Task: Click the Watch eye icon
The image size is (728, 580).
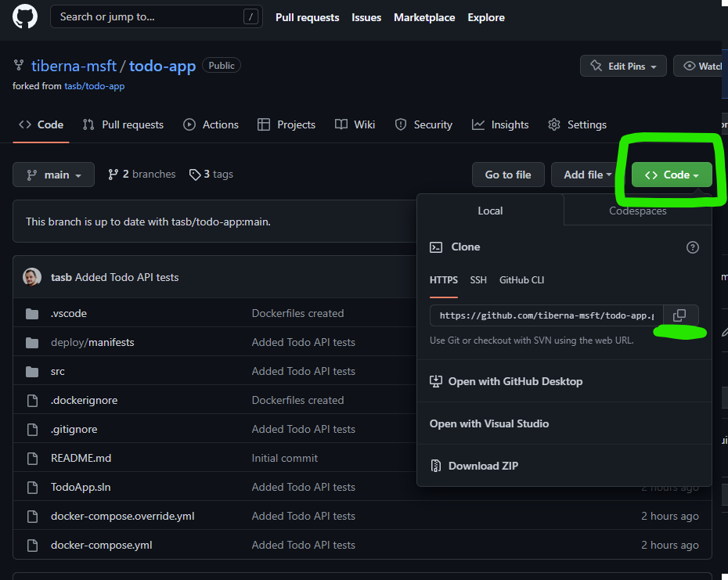Action: pos(687,66)
